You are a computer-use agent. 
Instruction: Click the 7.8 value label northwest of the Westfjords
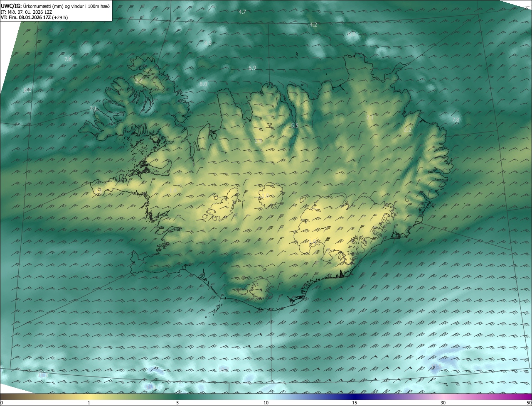click(x=68, y=59)
